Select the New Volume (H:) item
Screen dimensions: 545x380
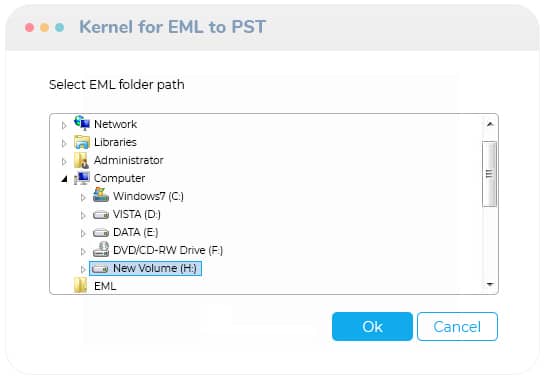[145, 268]
